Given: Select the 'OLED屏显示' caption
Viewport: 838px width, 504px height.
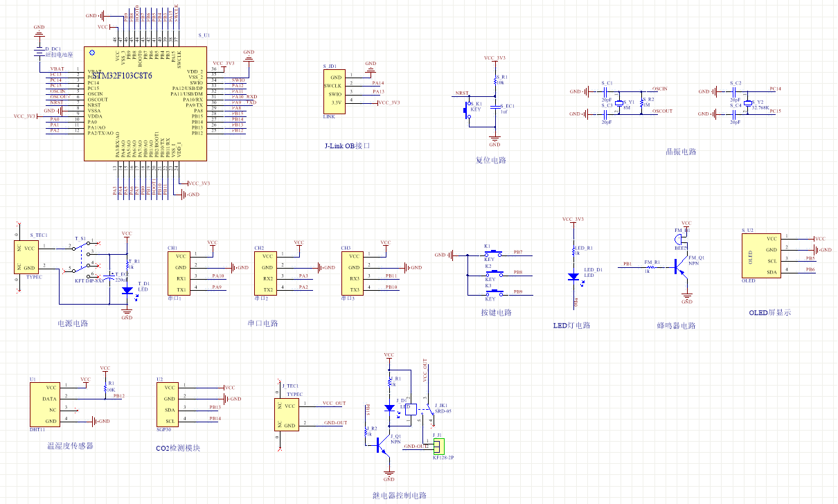Looking at the screenshot, I should coord(770,312).
